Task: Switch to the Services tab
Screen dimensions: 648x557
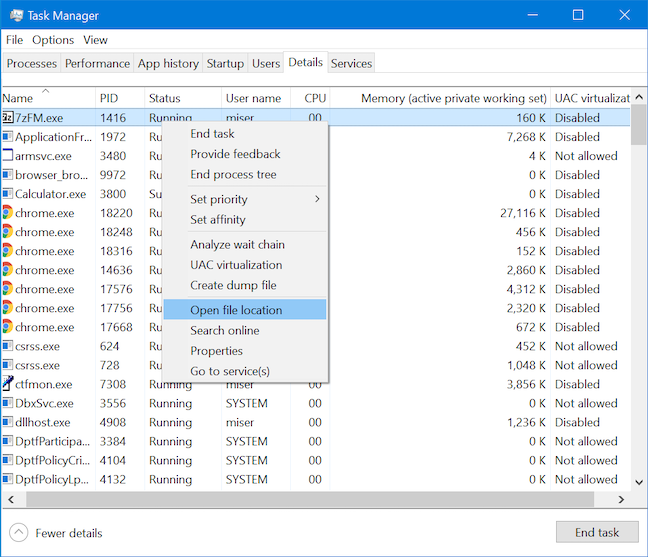Action: [x=351, y=63]
